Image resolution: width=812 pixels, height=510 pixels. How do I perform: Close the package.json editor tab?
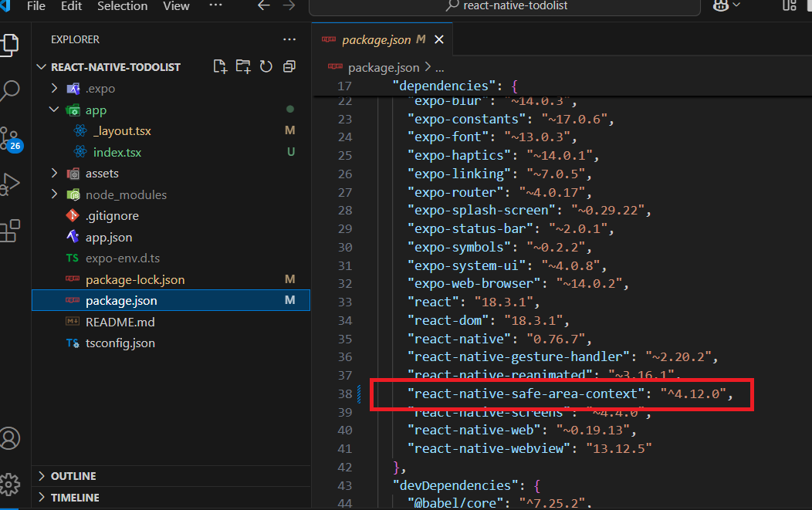[x=439, y=39]
